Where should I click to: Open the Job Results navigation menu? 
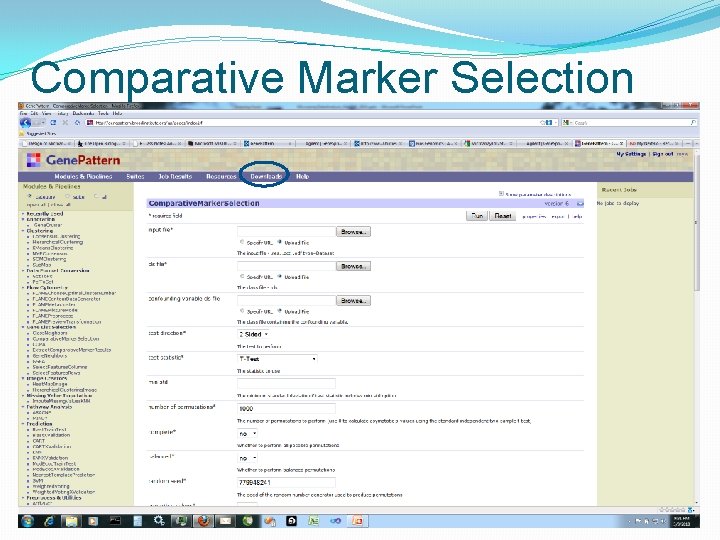tap(175, 176)
